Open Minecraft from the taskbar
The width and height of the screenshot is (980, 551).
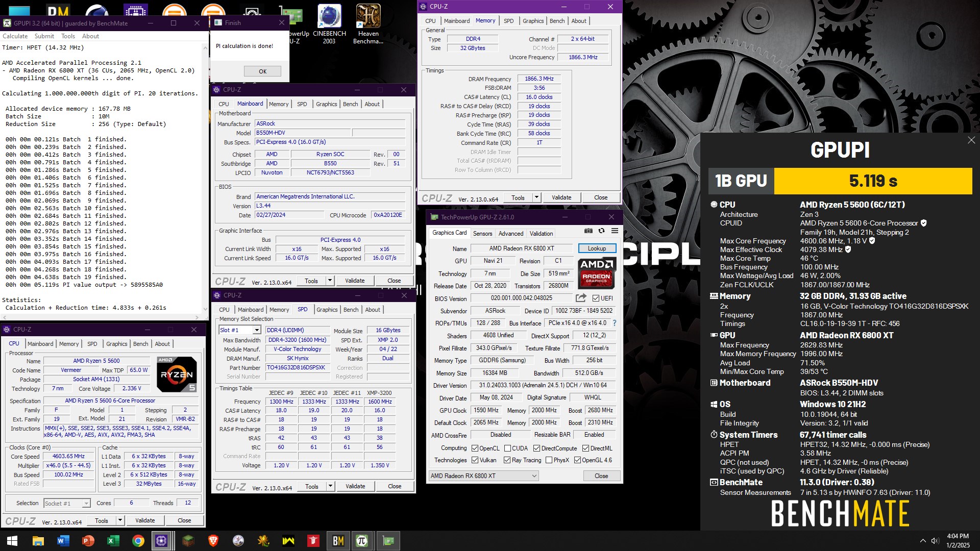pos(188,541)
